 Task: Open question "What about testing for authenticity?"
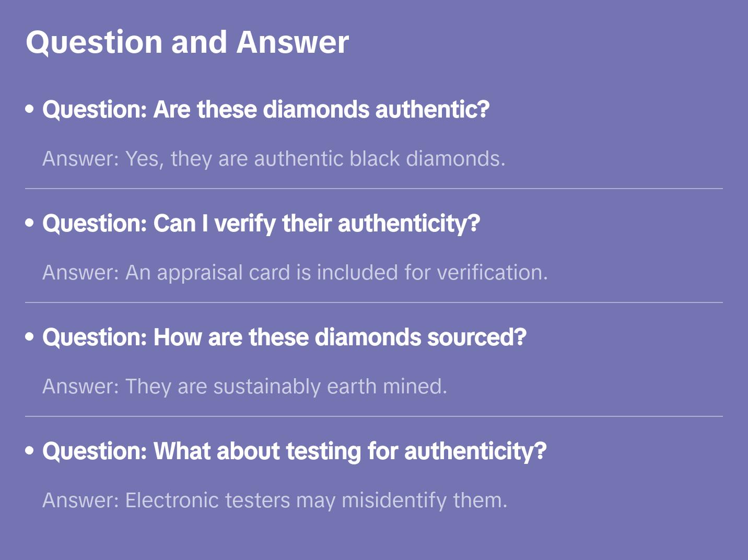point(294,451)
